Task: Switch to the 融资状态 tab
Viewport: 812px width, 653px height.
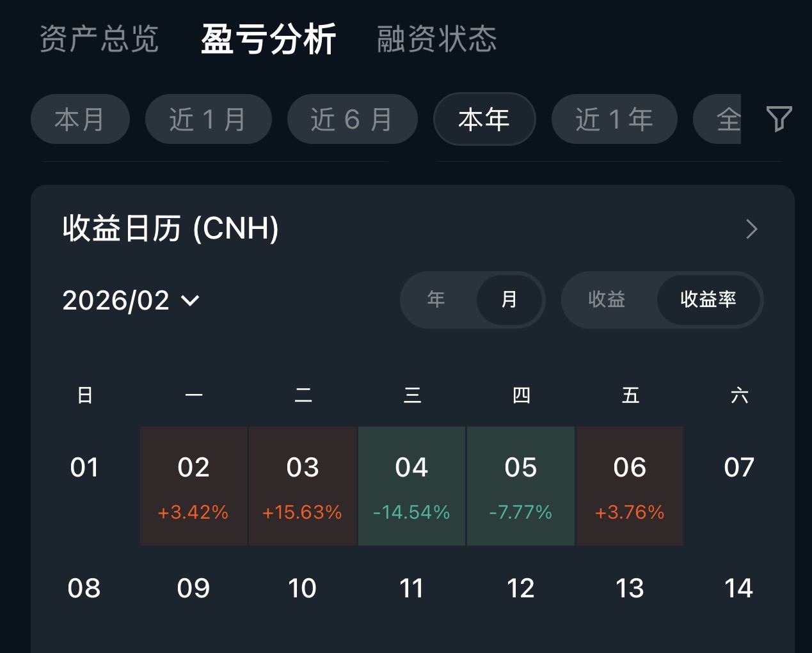Action: pos(437,39)
